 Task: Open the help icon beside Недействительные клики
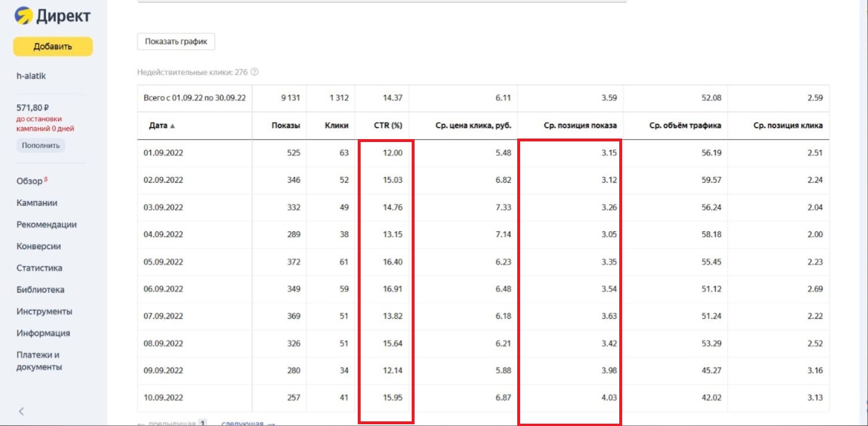click(x=255, y=72)
